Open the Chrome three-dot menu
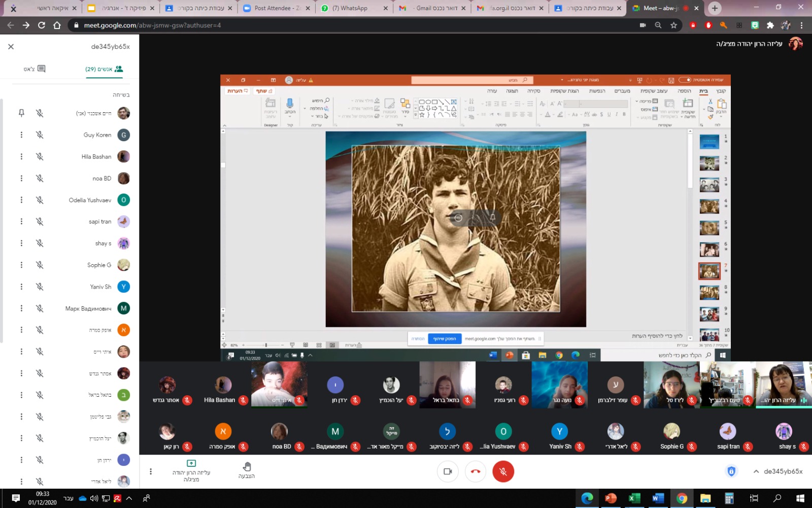This screenshot has height=508, width=812. click(801, 25)
